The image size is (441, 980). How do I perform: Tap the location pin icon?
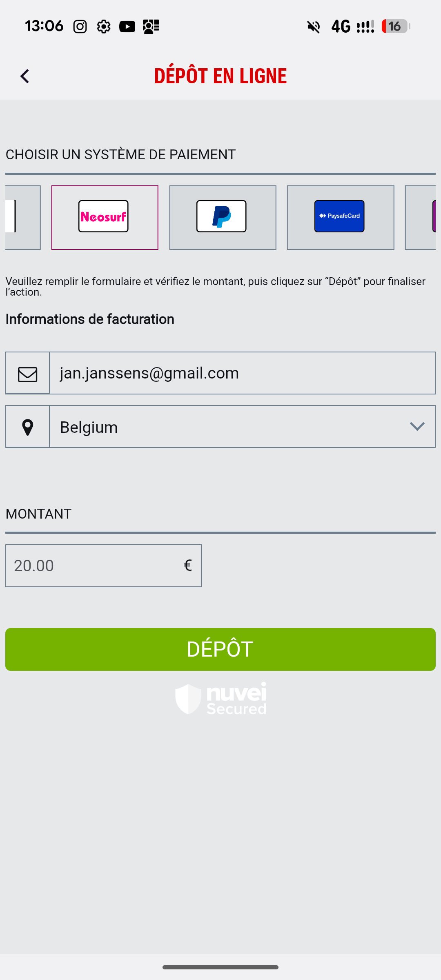(27, 427)
